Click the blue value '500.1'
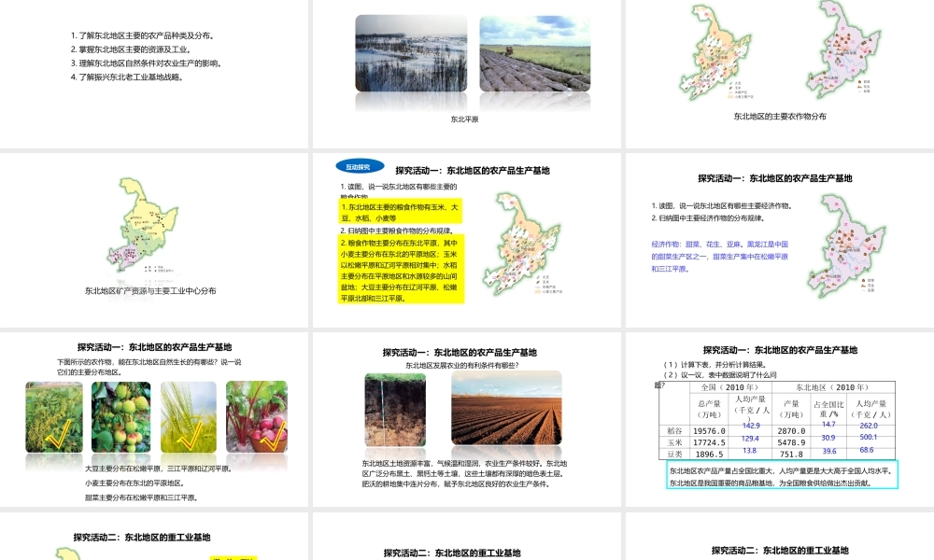Screen dimensions: 934x560 pyautogui.click(x=869, y=438)
